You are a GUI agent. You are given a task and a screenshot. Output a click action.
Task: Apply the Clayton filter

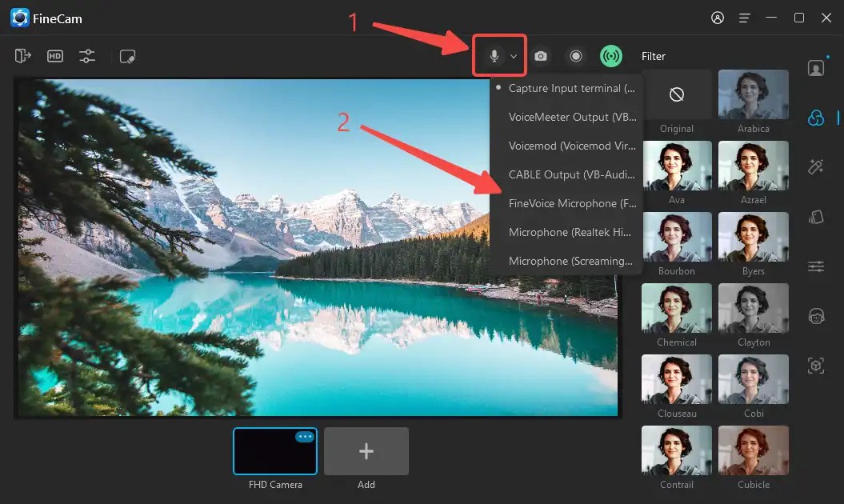click(754, 309)
